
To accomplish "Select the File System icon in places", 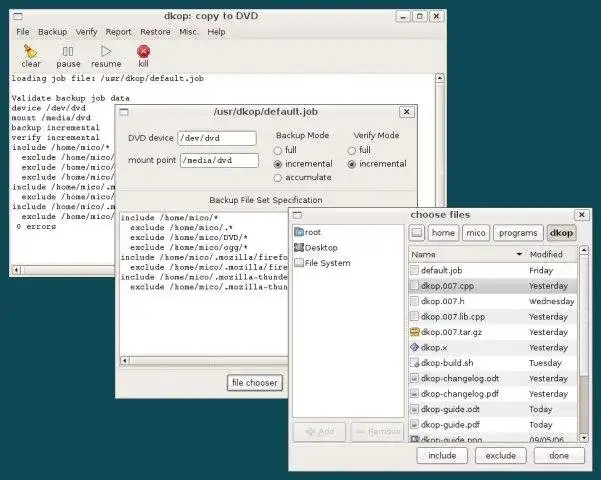I will tap(299, 263).
